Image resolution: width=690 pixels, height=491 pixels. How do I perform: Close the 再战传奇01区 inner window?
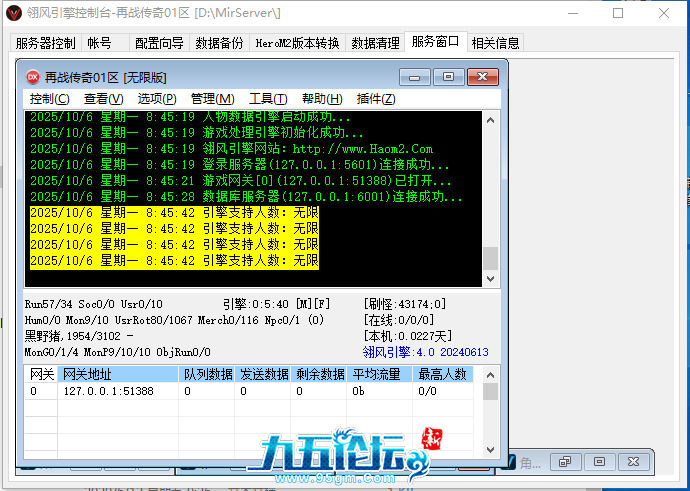tap(482, 77)
